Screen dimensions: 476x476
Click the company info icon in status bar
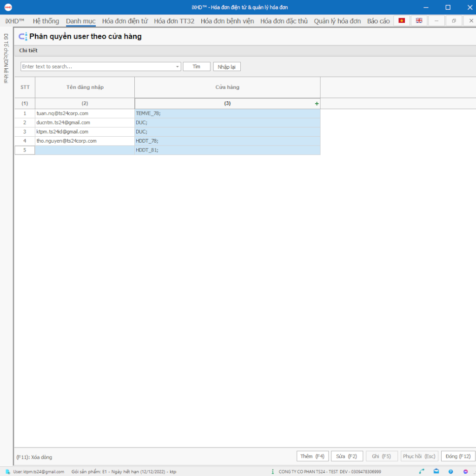273,471
